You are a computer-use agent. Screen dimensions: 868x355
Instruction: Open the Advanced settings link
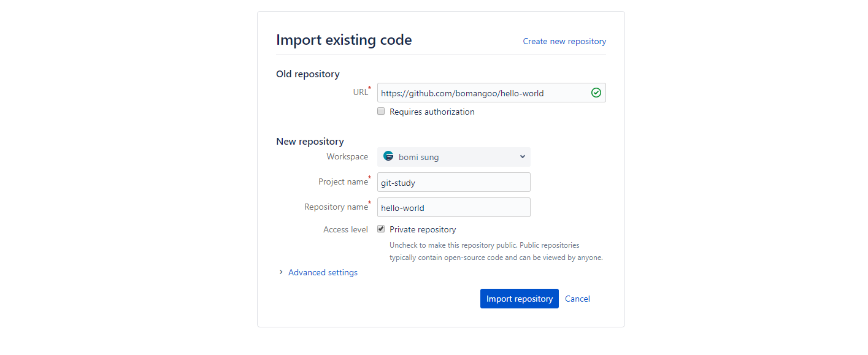click(323, 272)
